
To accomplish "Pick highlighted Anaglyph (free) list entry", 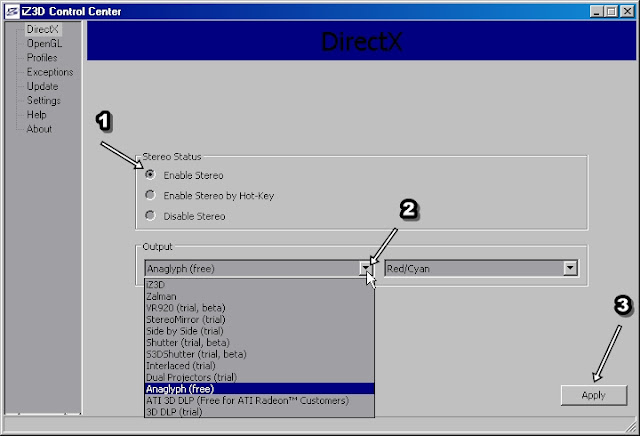I will tap(259, 389).
